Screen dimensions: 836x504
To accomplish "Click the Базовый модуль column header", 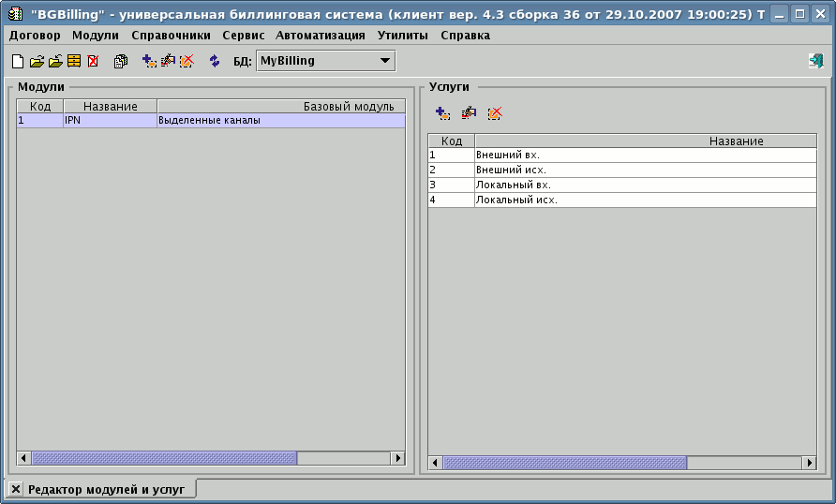I will (281, 107).
